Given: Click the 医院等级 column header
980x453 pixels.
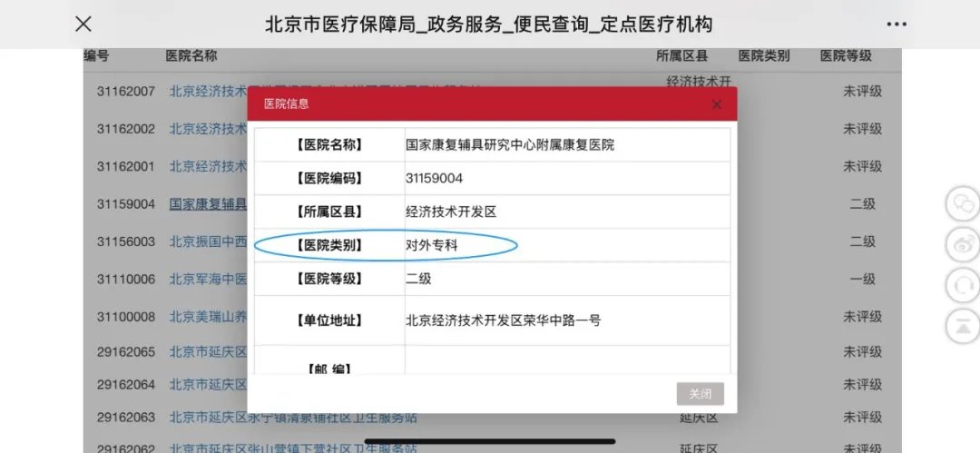Looking at the screenshot, I should (x=846, y=56).
